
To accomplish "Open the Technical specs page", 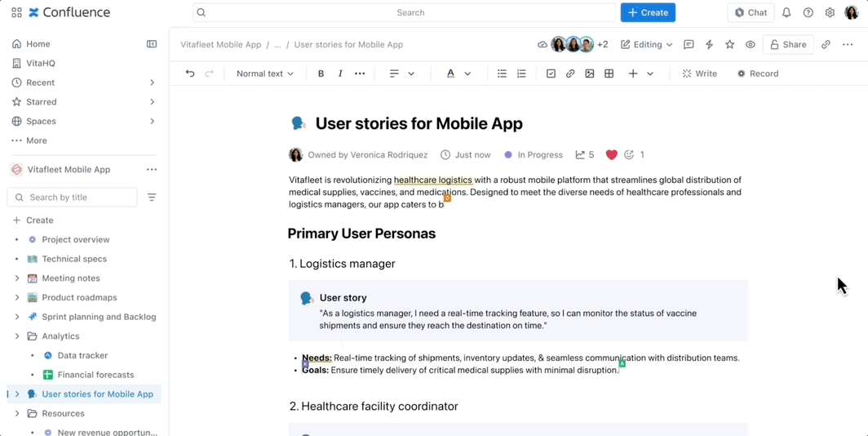I will (x=74, y=259).
